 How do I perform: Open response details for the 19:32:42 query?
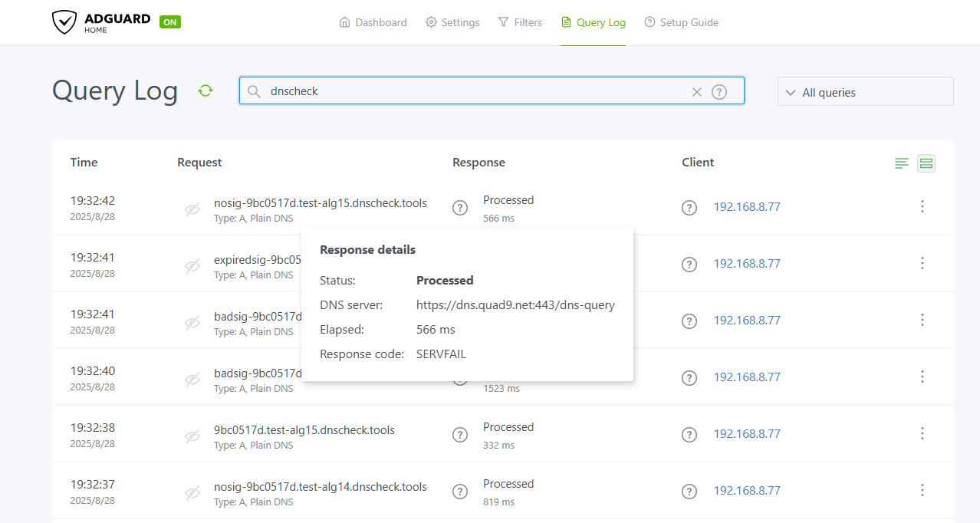tap(460, 208)
